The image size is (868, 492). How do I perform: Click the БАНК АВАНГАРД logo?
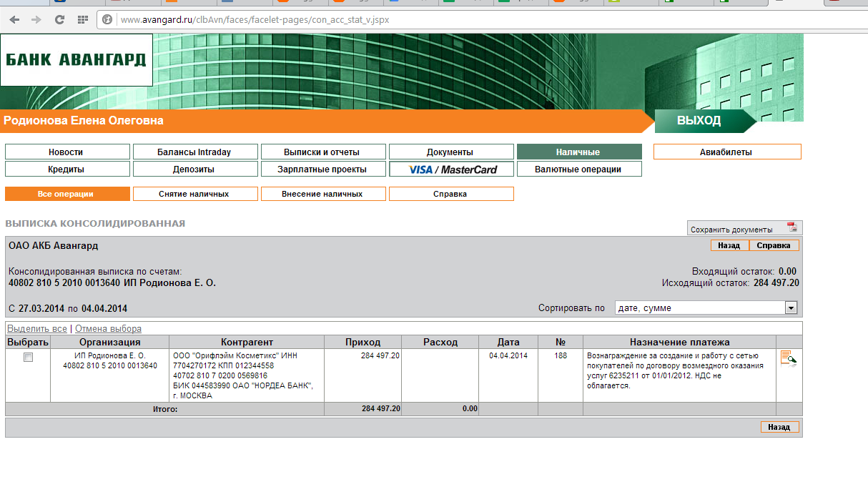[76, 60]
